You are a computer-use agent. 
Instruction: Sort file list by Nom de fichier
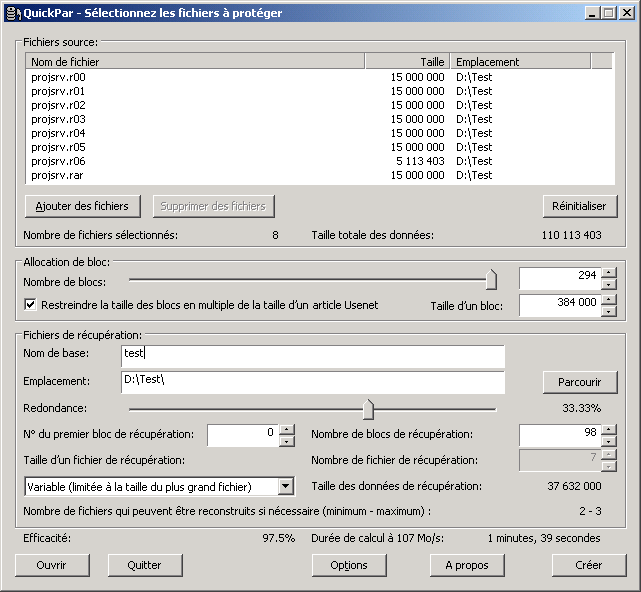point(195,62)
